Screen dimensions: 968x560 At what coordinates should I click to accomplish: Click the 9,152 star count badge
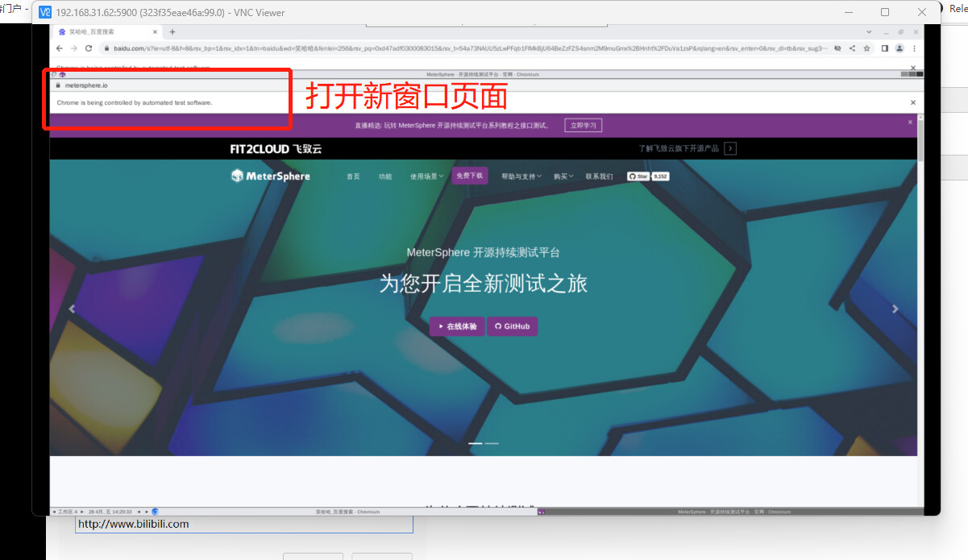click(660, 176)
